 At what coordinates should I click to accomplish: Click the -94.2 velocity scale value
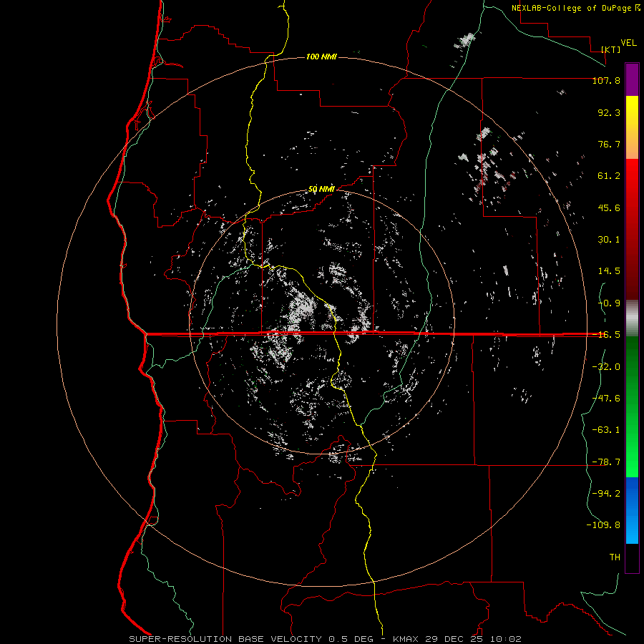(606, 494)
